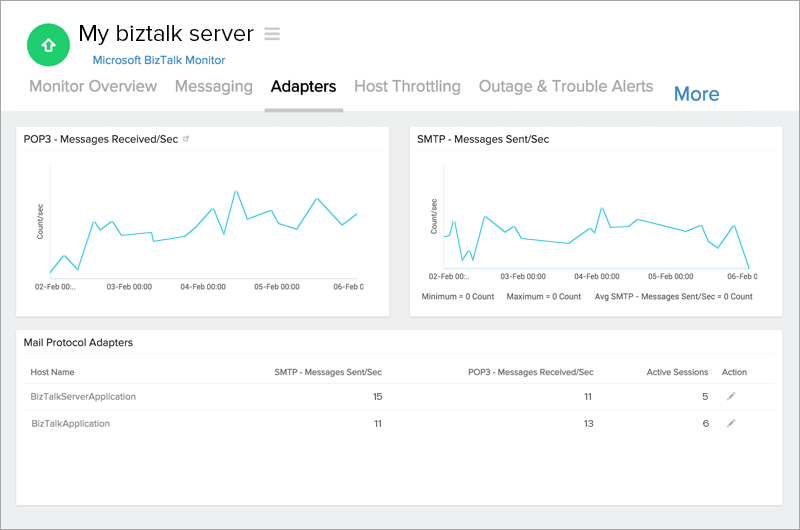Click the Active Sessions column header

tap(677, 372)
